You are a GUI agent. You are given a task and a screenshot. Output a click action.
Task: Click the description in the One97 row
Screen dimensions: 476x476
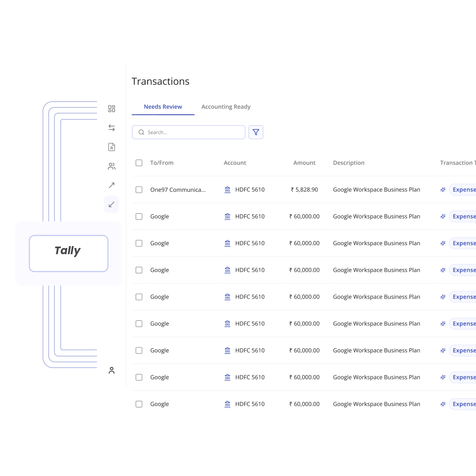pos(377,190)
